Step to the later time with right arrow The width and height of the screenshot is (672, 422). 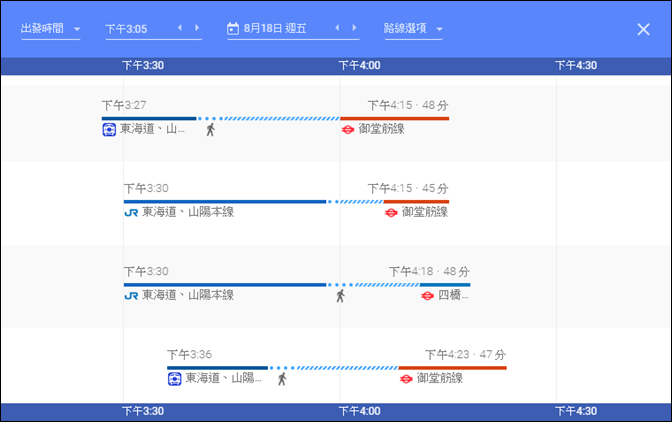[197, 28]
